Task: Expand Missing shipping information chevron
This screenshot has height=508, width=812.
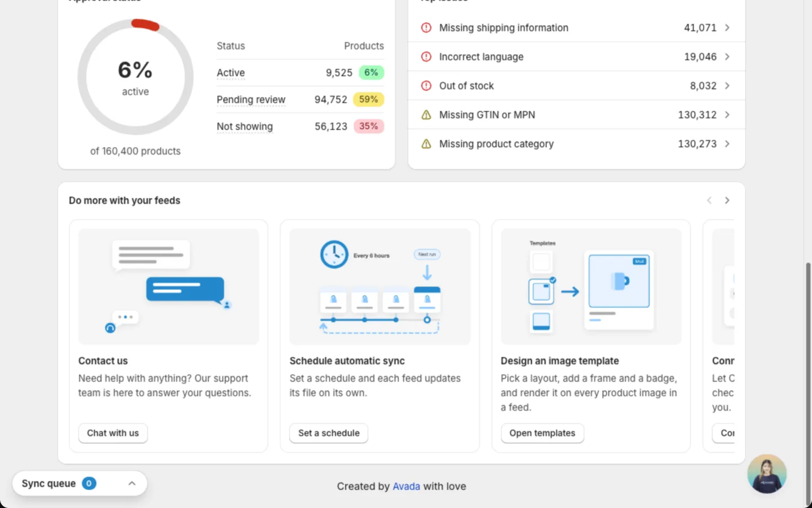Action: [x=727, y=28]
